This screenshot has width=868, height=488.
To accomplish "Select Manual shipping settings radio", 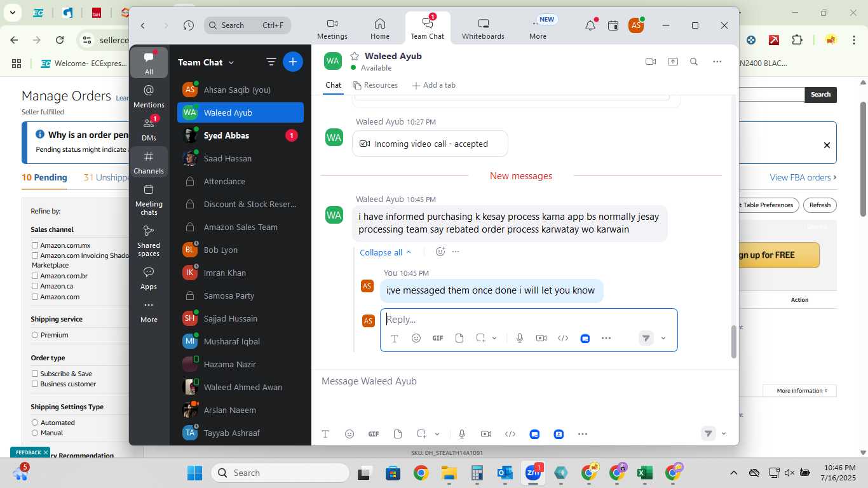I will [35, 433].
